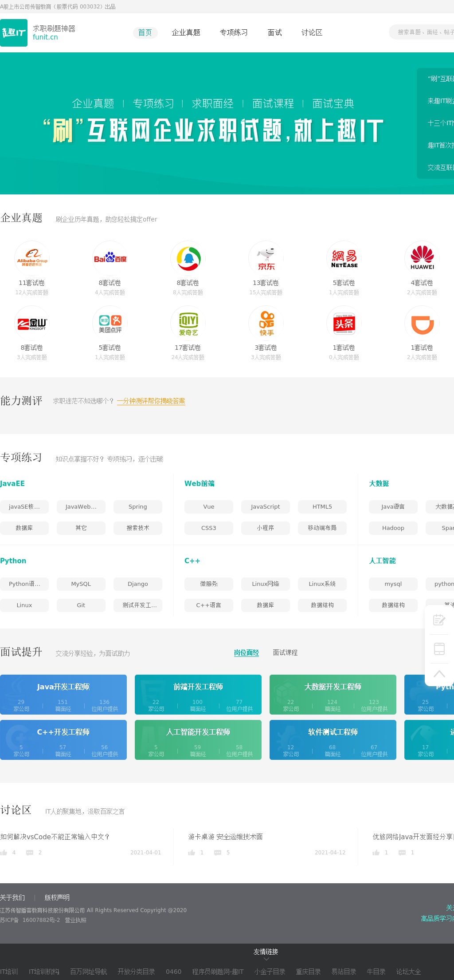Select the JD 京东 company icon

266,258
